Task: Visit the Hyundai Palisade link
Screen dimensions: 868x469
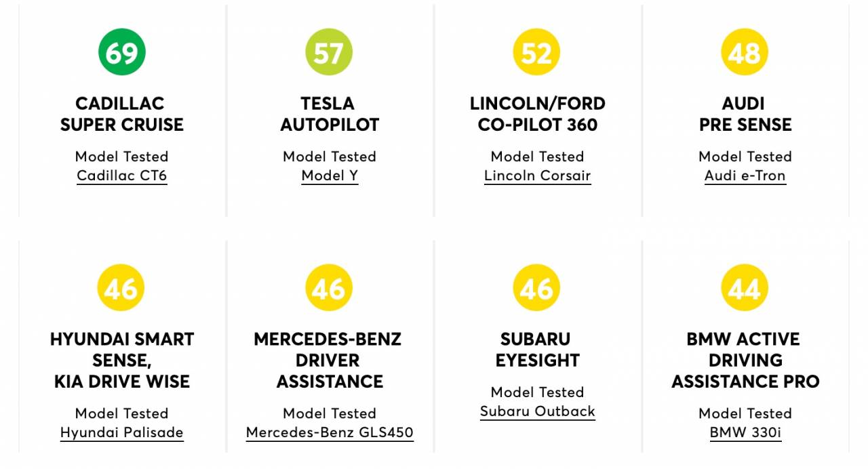Action: coord(122,433)
